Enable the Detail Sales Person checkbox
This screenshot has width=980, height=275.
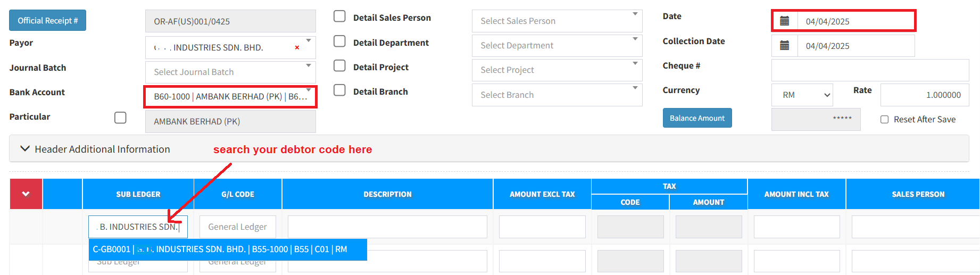(339, 16)
